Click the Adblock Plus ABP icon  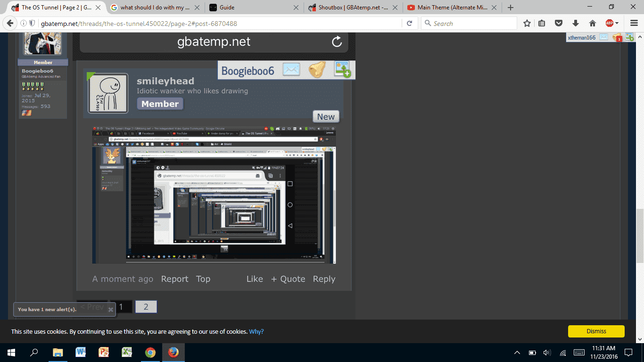609,23
